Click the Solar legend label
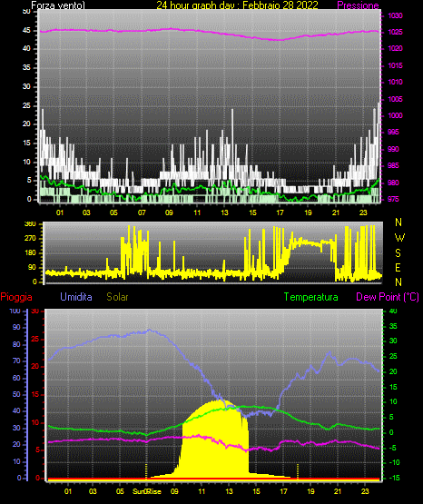Image resolution: width=423 pixels, height=504 pixels. pos(118,297)
